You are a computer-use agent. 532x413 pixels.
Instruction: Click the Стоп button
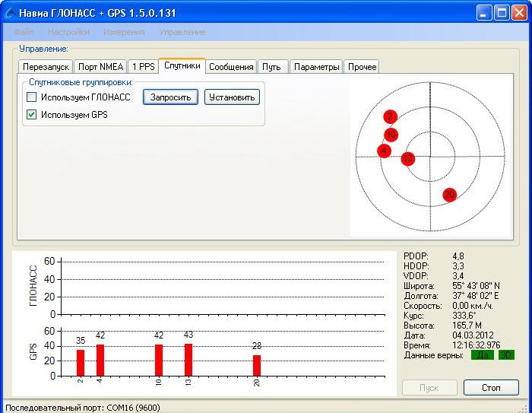tap(491, 388)
